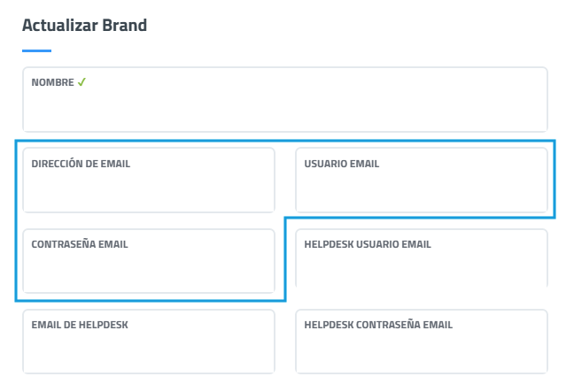Click the CONTRASEÑA EMAIL label
Viewport: 574px width, 392px height.
(x=80, y=244)
